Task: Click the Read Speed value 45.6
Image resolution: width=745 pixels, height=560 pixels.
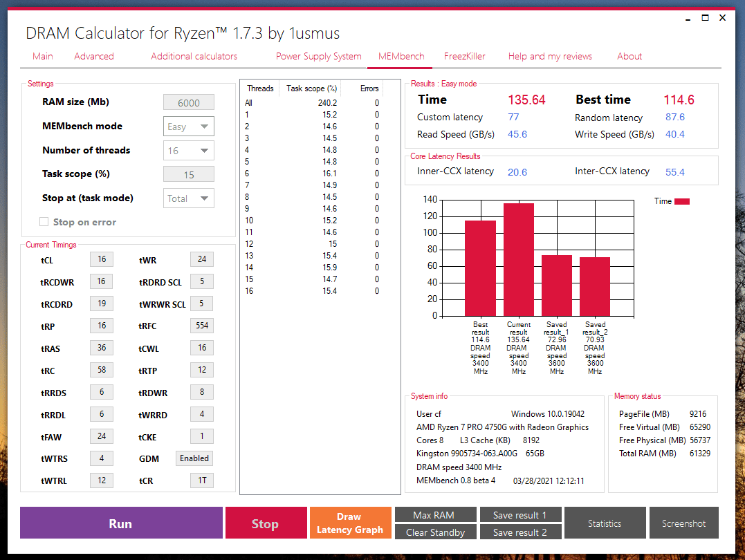Action: (x=517, y=134)
